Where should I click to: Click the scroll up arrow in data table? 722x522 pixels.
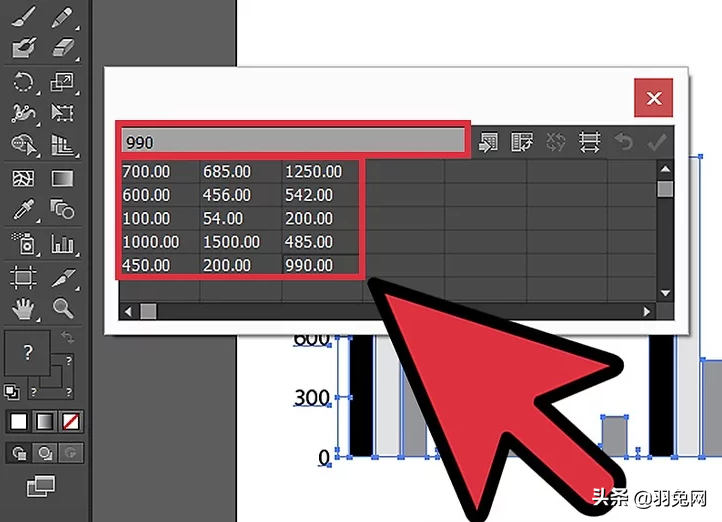(x=665, y=169)
